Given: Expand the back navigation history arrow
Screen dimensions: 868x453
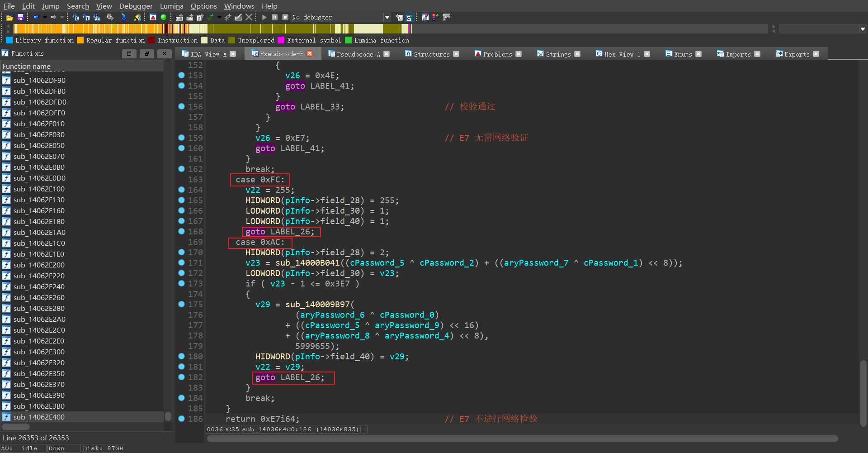Looking at the screenshot, I should click(45, 17).
